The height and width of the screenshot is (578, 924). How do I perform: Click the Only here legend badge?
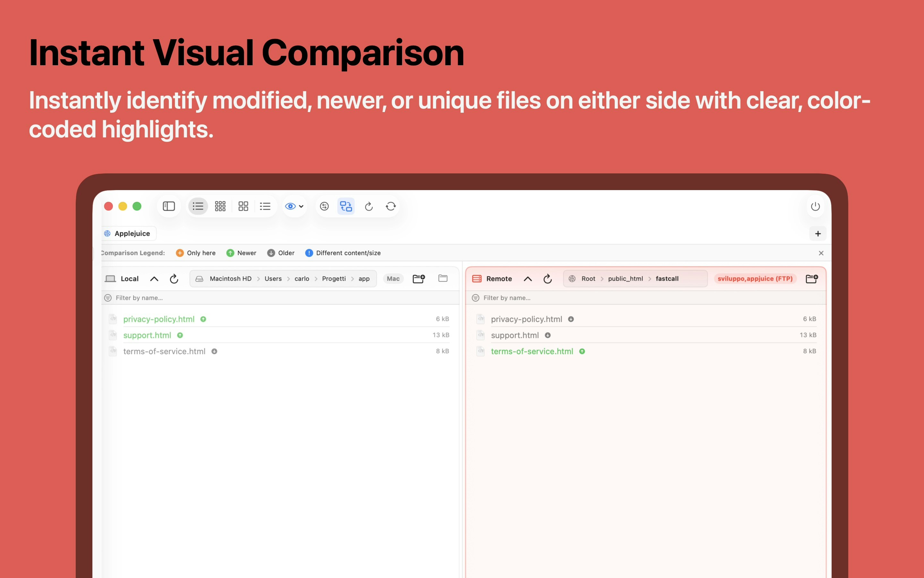coord(196,253)
